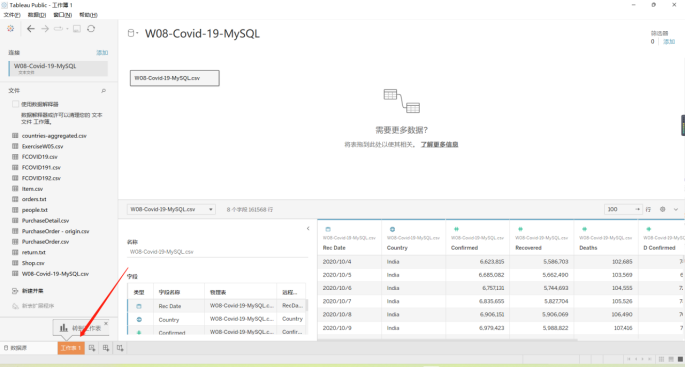Click D Confirmed column number type icon

tap(648, 229)
